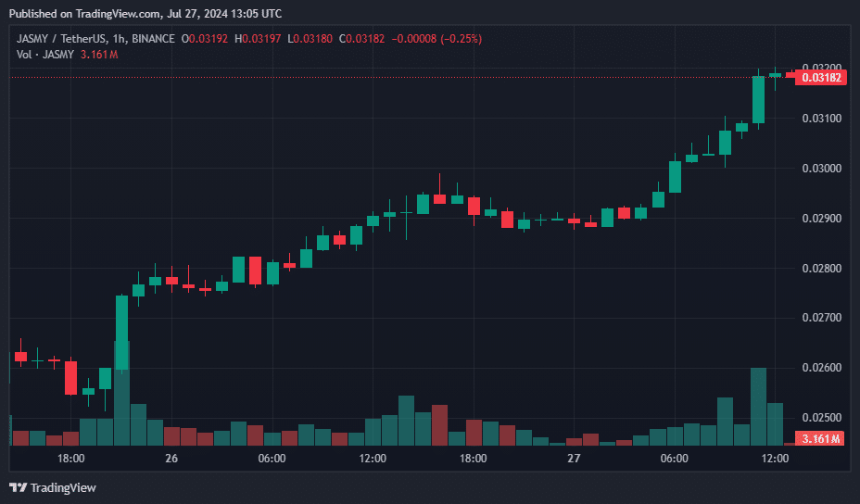Image resolution: width=860 pixels, height=504 pixels.
Task: Click the open value O0.03192
Action: point(205,39)
